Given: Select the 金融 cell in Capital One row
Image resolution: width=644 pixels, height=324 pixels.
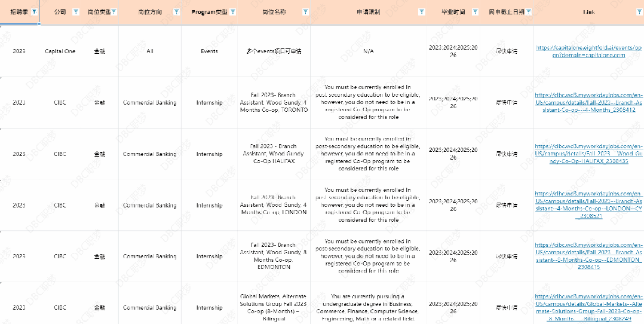Looking at the screenshot, I should point(99,51).
